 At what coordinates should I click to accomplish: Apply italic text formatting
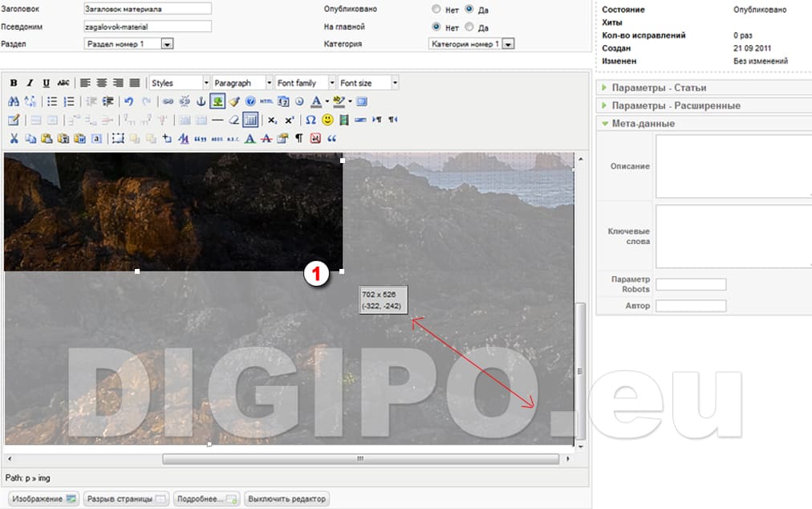30,83
